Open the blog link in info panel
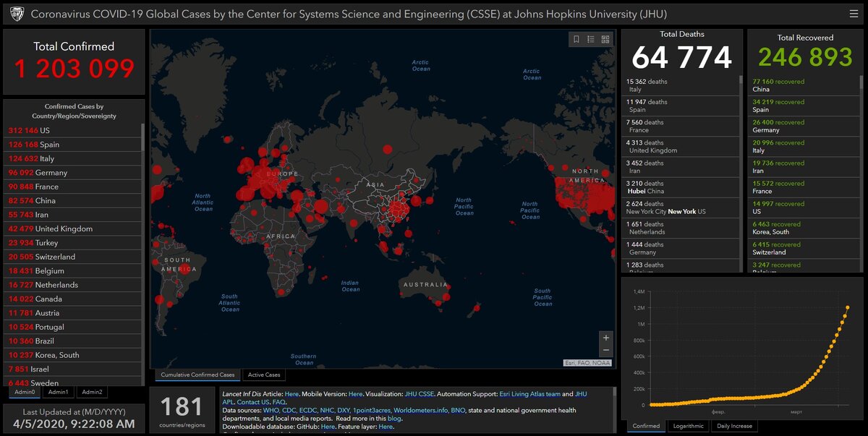Viewport: 868px width, 436px height. tap(393, 419)
